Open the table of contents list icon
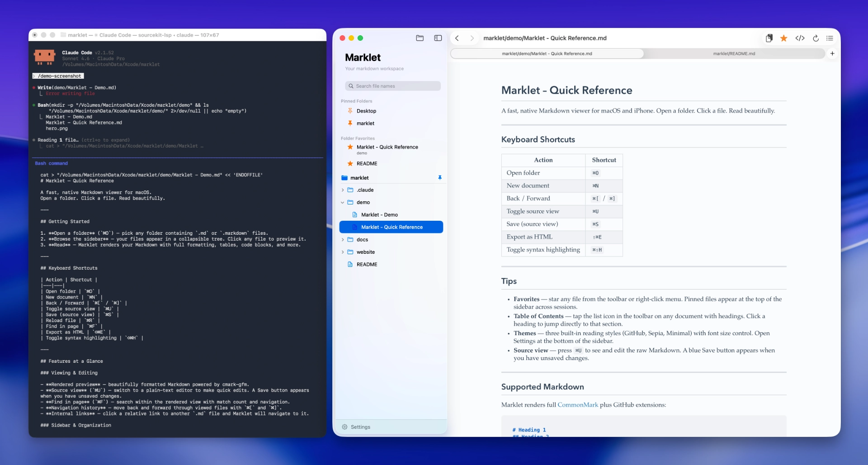868x465 pixels. tap(830, 38)
